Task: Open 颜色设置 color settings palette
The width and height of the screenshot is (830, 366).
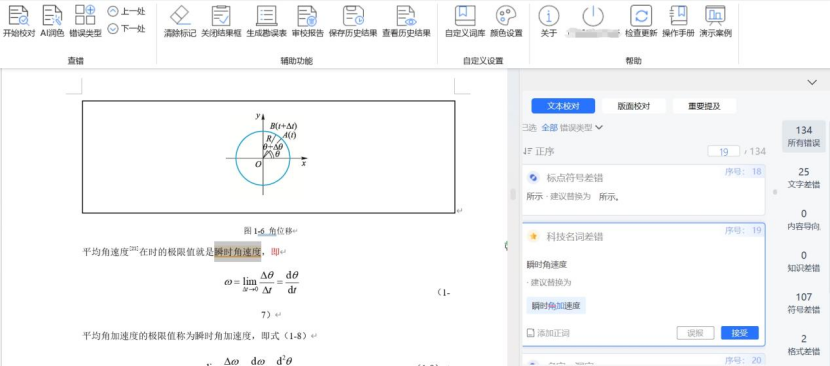Action: coord(506,21)
